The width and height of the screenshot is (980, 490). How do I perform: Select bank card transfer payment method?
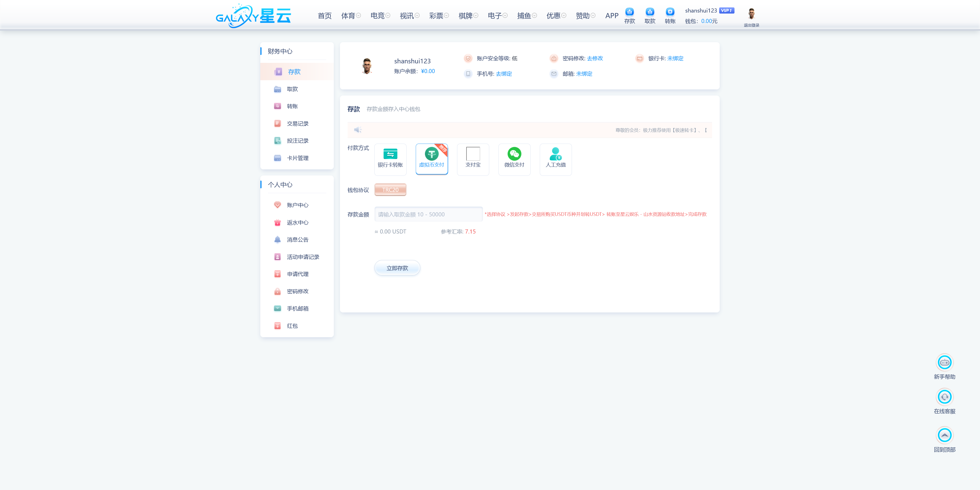point(390,159)
